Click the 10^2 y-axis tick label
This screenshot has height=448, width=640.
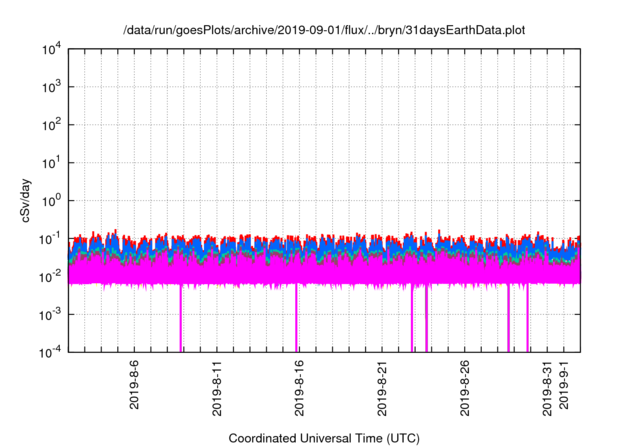pos(52,125)
